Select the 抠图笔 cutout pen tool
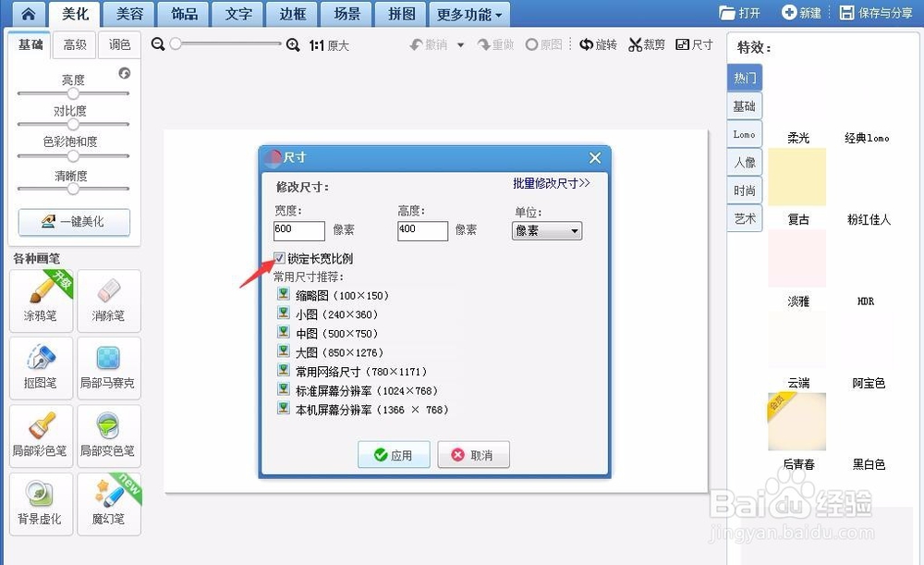This screenshot has height=565, width=924. tap(41, 368)
